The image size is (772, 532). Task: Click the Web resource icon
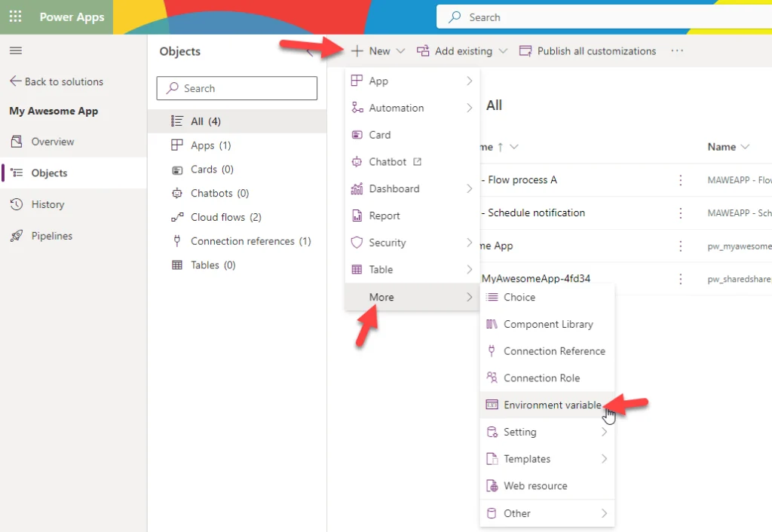click(492, 486)
